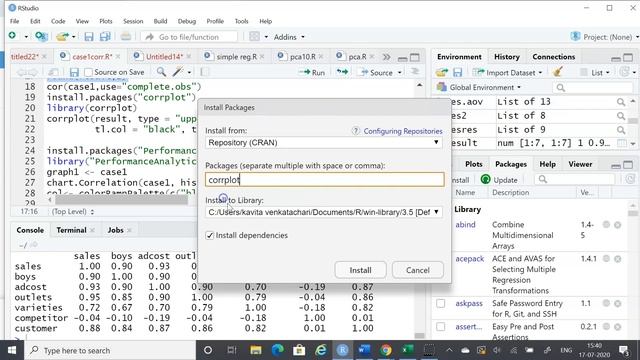This screenshot has height=360, width=640.
Task: Click the New File icon
Action: pyautogui.click(x=12, y=36)
